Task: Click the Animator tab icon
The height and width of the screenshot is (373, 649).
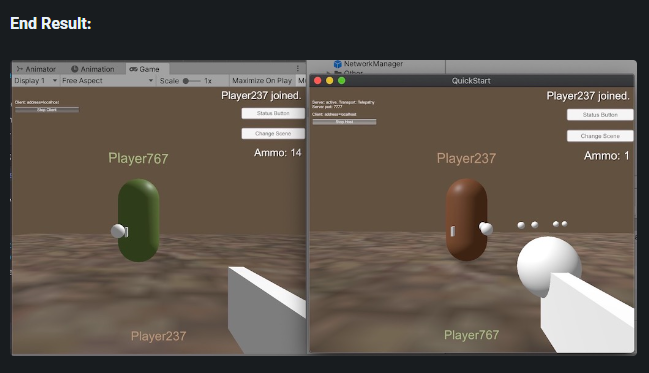Action: pyautogui.click(x=20, y=69)
